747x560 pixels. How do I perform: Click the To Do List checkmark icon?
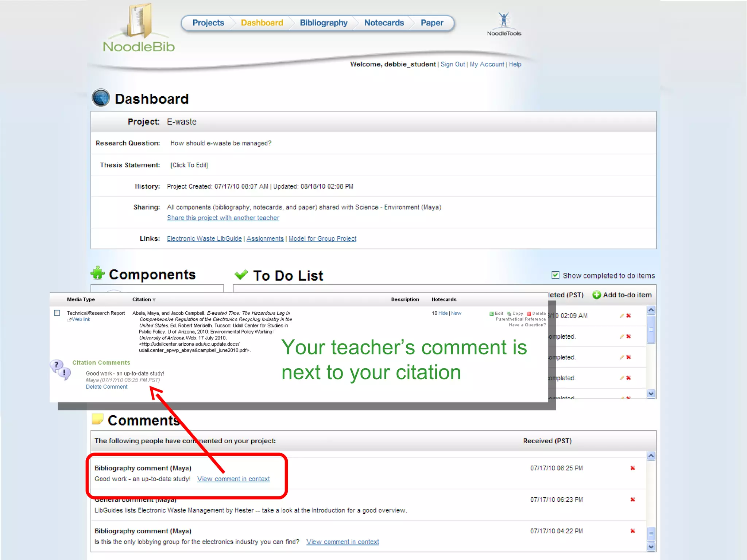tap(241, 275)
